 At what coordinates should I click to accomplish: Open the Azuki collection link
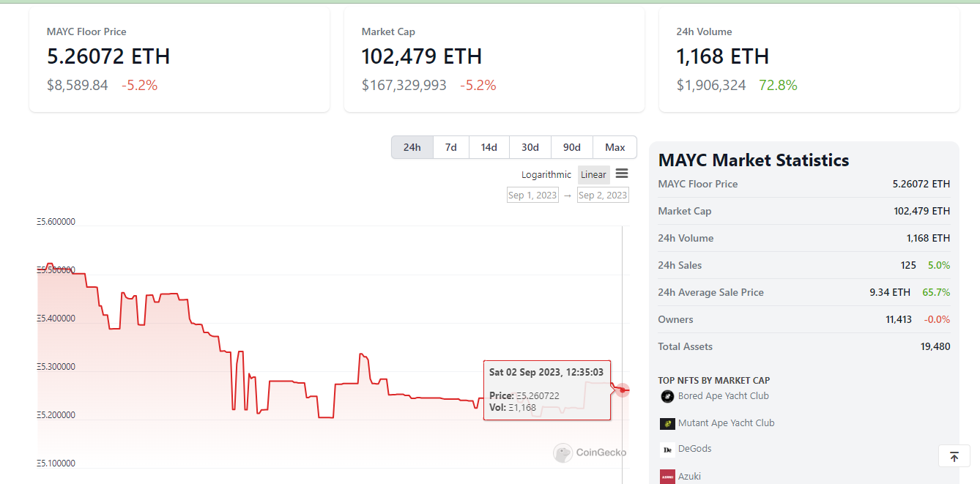[689, 477]
